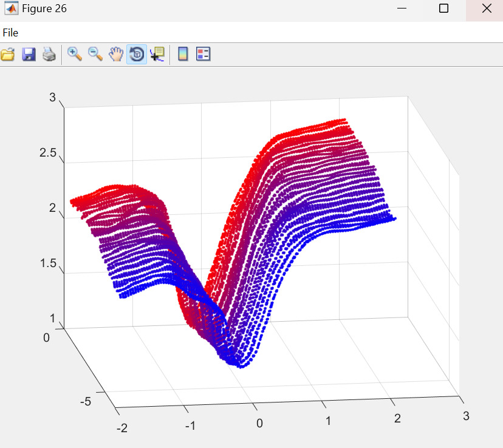503x448 pixels.
Task: Enable the Data Cursor tool
Action: [157, 55]
